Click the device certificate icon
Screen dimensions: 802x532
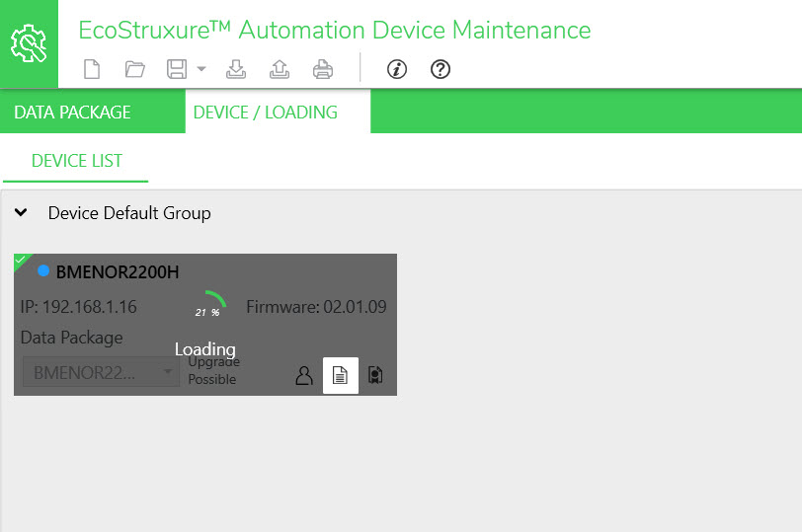point(375,376)
